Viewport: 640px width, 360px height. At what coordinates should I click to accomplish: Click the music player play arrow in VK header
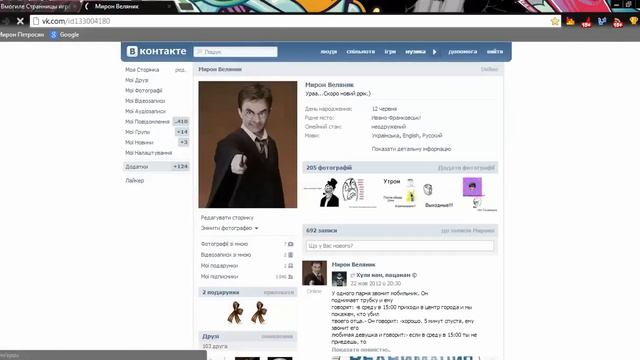(435, 52)
